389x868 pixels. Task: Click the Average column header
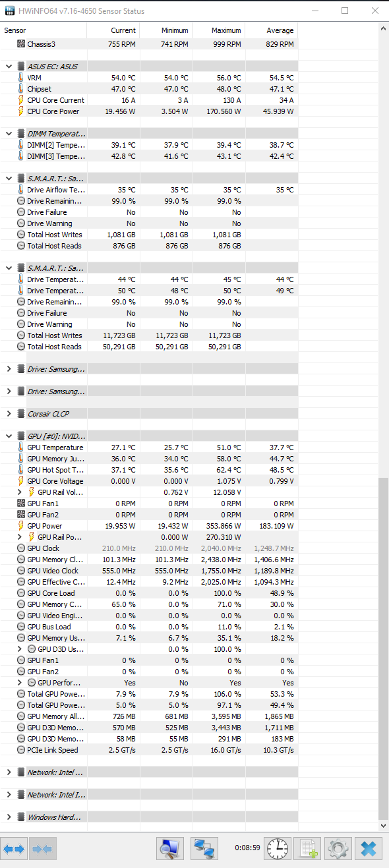point(271,30)
